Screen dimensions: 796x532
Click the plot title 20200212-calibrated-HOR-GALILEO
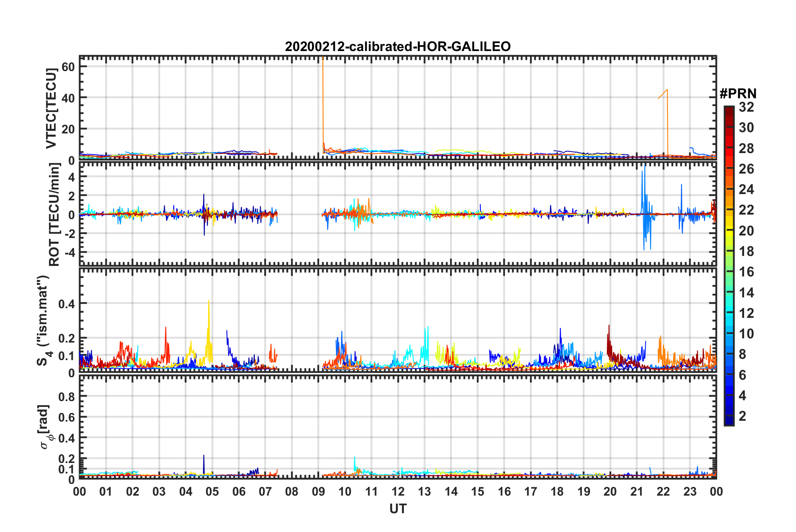[398, 46]
